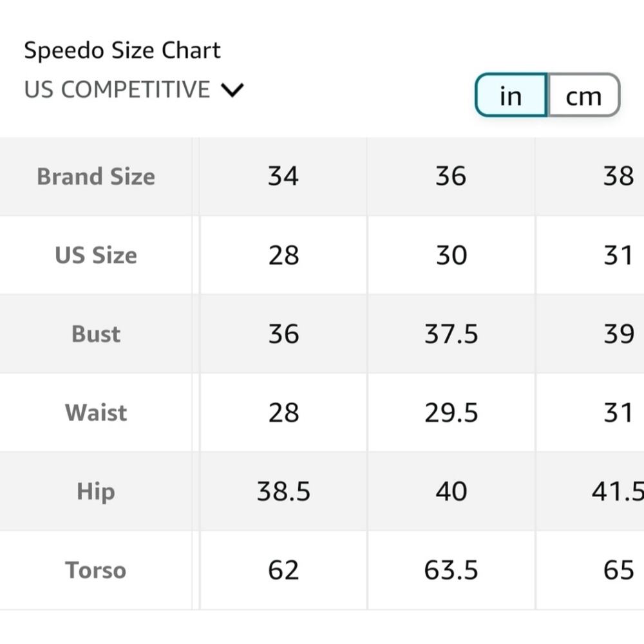Viewport: 644px width, 644px height.
Task: Select brand size 36 cell
Action: coord(451,176)
